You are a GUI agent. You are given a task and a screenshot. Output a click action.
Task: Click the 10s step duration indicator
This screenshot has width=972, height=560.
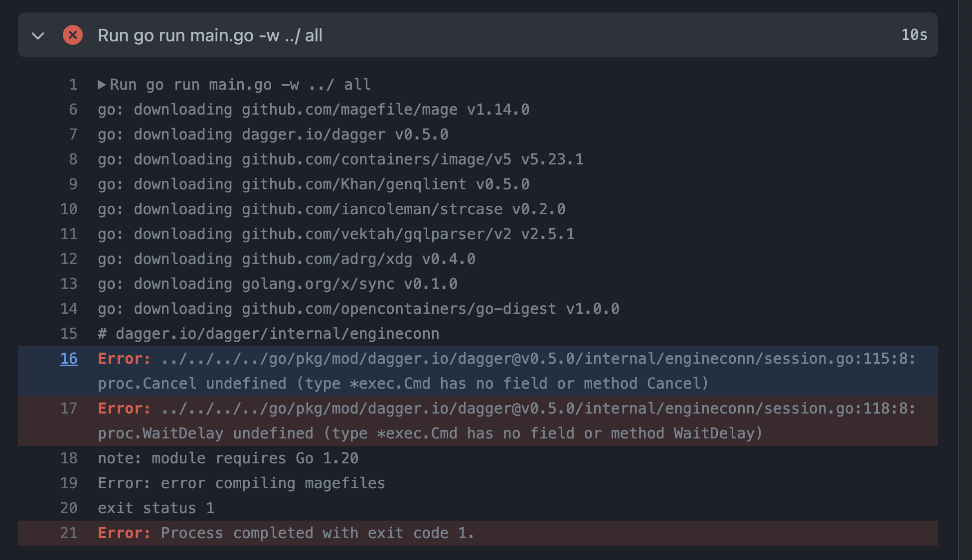tap(914, 35)
